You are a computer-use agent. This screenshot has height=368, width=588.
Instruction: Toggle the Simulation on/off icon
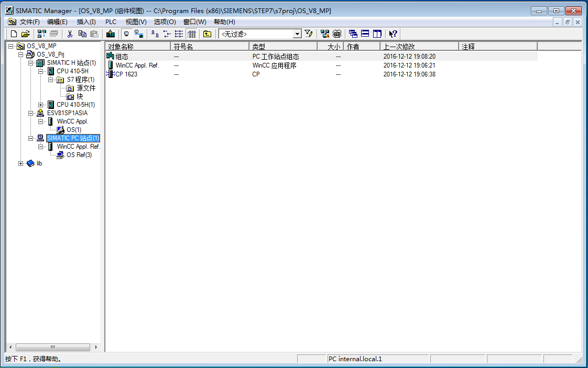[337, 34]
